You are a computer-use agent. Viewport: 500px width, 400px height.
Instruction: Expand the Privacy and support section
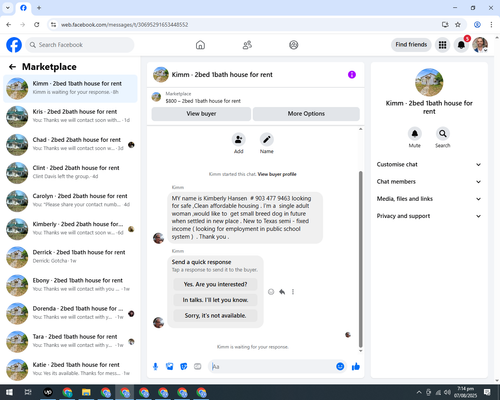tap(429, 216)
